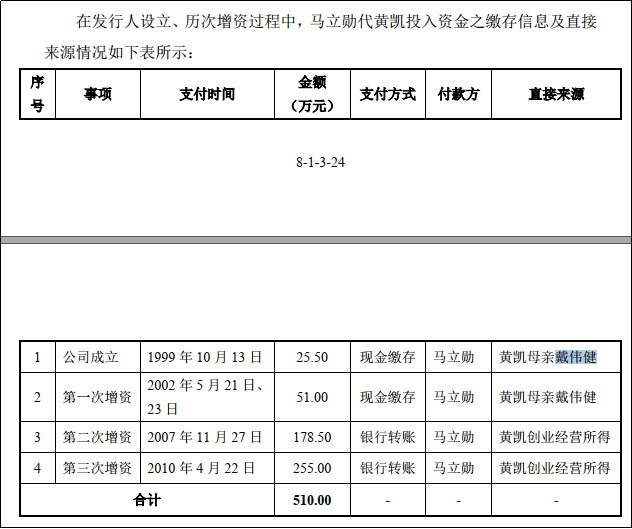Click the 直接来源 column header
Viewport: 632px width, 529px height.
[x=556, y=94]
